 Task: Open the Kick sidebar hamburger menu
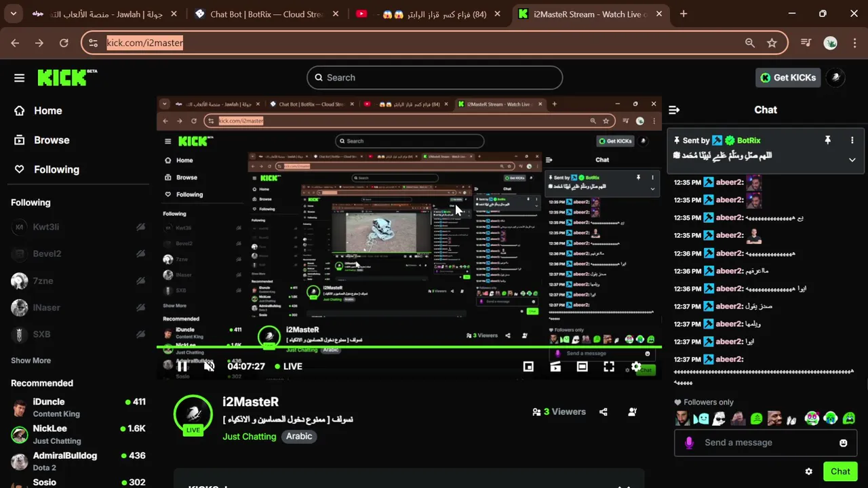[19, 78]
